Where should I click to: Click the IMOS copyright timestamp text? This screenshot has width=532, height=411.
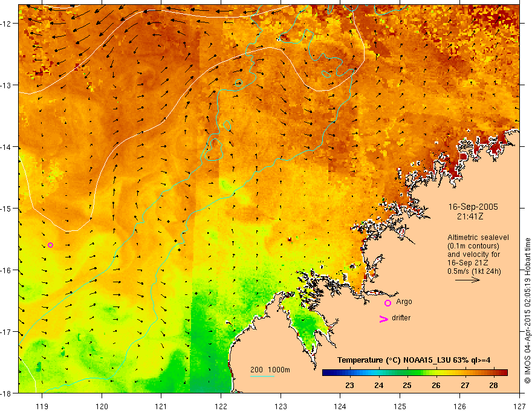pyautogui.click(x=528, y=311)
